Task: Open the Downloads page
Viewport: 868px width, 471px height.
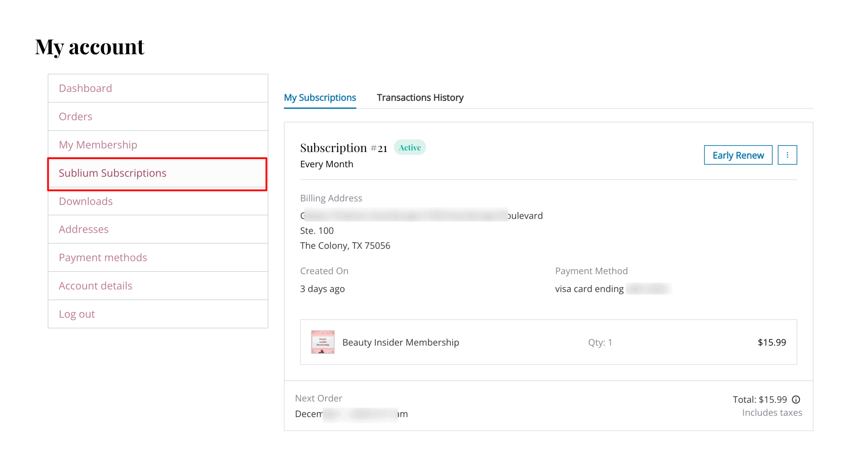Action: (85, 201)
